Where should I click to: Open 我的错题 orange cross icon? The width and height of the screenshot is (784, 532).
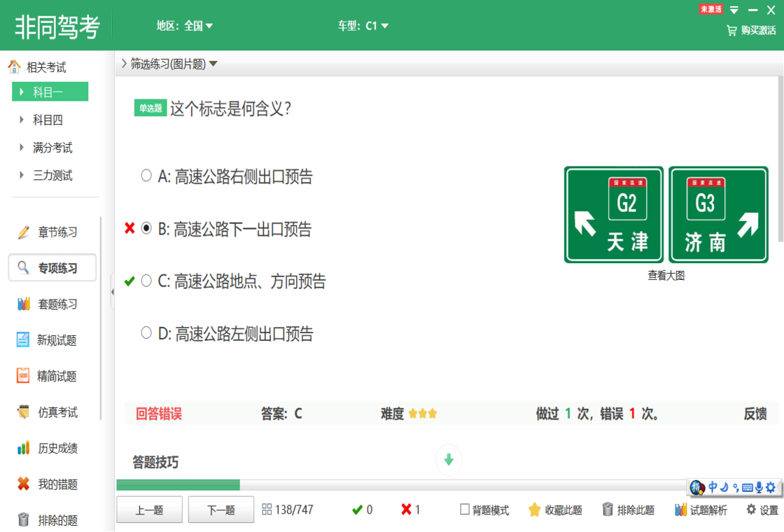point(23,484)
